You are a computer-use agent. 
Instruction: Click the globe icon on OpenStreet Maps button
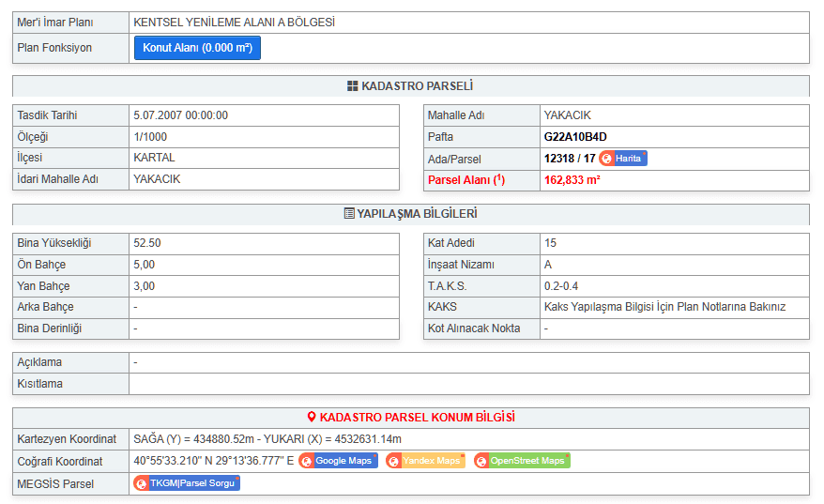click(x=481, y=461)
